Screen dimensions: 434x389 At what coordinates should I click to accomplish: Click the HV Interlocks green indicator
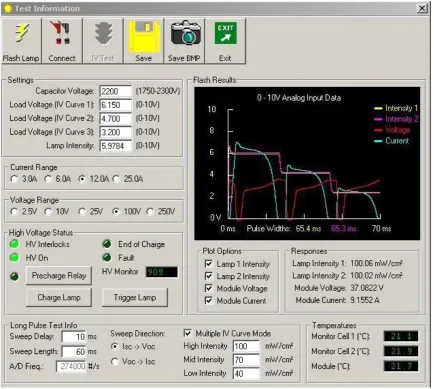coord(14,244)
